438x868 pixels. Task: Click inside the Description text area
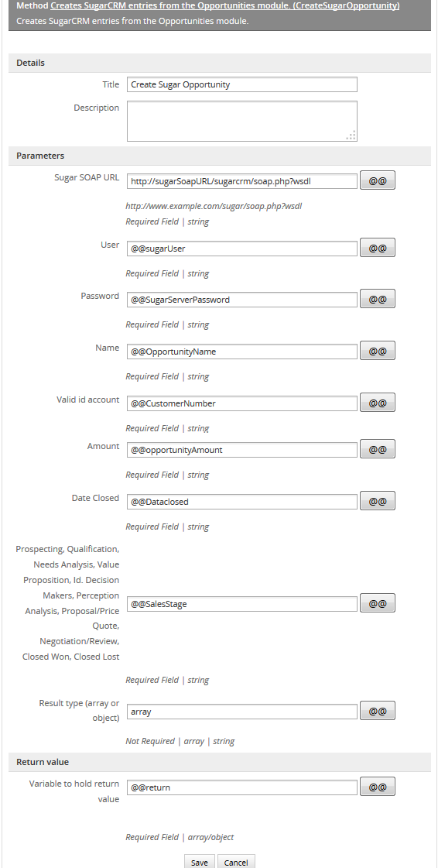tap(242, 121)
